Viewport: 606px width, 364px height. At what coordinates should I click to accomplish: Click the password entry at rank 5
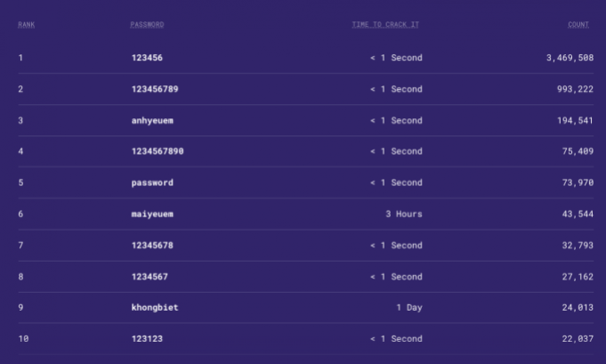click(x=152, y=182)
